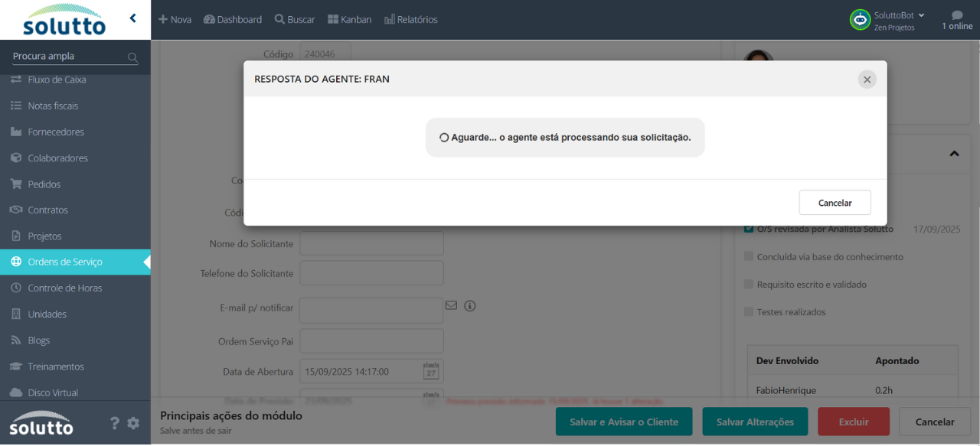Close the Resposta do Agente dialog
This screenshot has width=980, height=446.
[x=867, y=80]
